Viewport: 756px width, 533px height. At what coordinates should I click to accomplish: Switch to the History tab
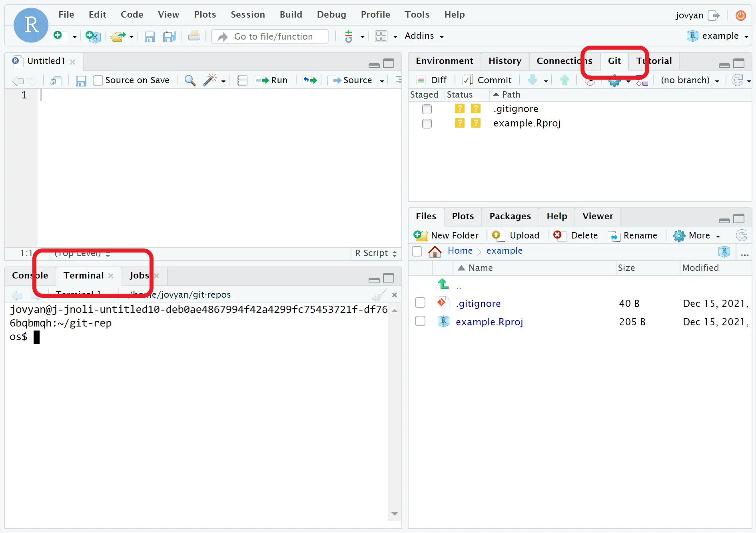(x=505, y=61)
